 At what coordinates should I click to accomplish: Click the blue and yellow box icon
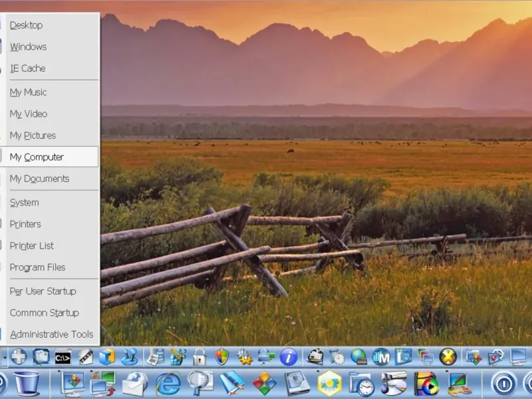coord(107,357)
